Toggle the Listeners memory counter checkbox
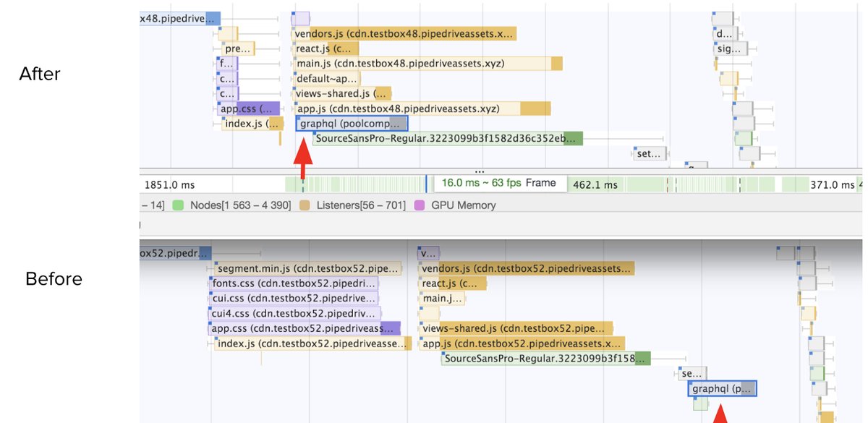The width and height of the screenshot is (868, 423). point(304,205)
